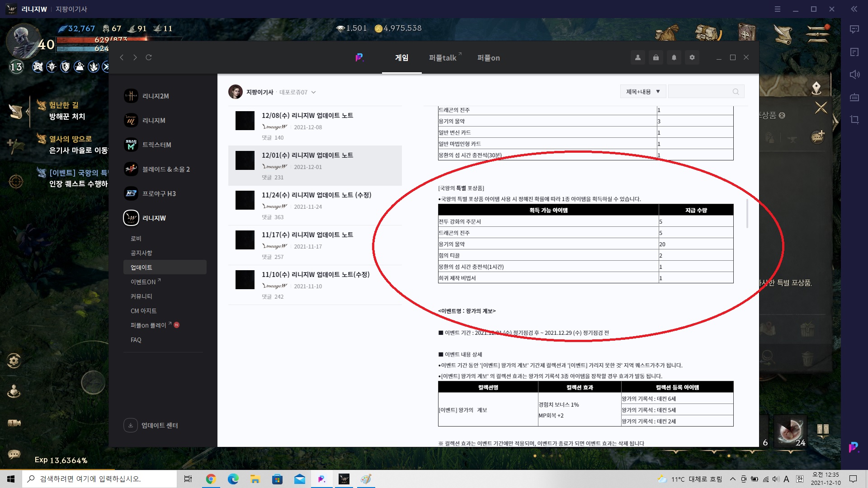Click the notification bell icon
Image resolution: width=868 pixels, height=488 pixels.
674,57
